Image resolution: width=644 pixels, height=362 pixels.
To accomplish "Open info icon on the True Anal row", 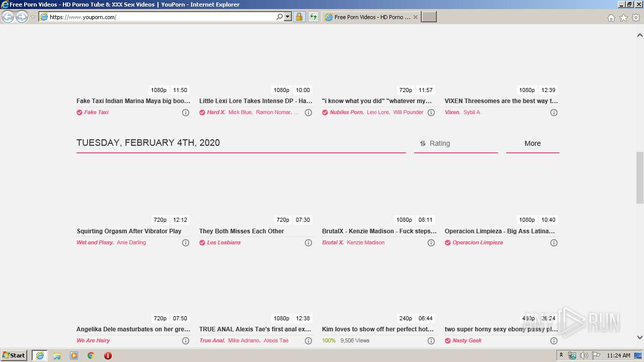I will 308,341.
